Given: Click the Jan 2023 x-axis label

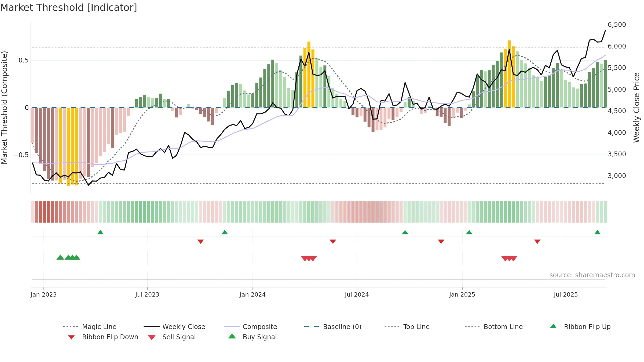Looking at the screenshot, I should [x=43, y=294].
